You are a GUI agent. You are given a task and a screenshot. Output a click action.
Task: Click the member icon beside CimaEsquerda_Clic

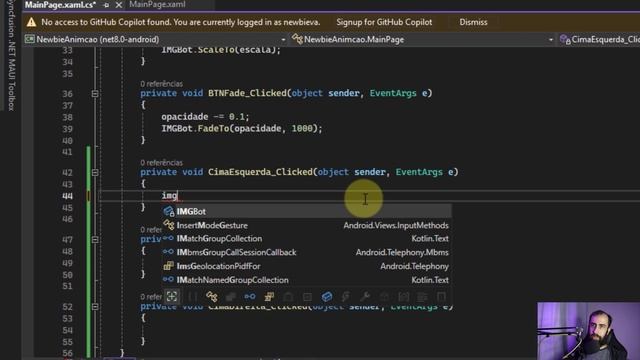(565, 39)
